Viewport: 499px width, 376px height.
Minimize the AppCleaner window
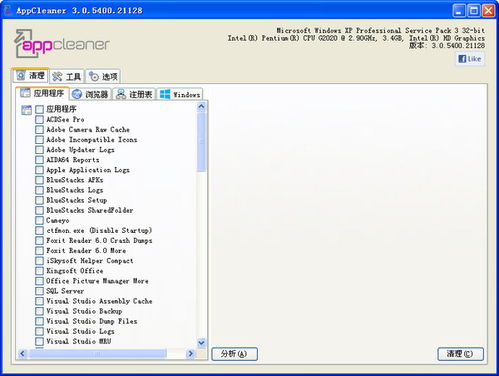click(x=459, y=10)
